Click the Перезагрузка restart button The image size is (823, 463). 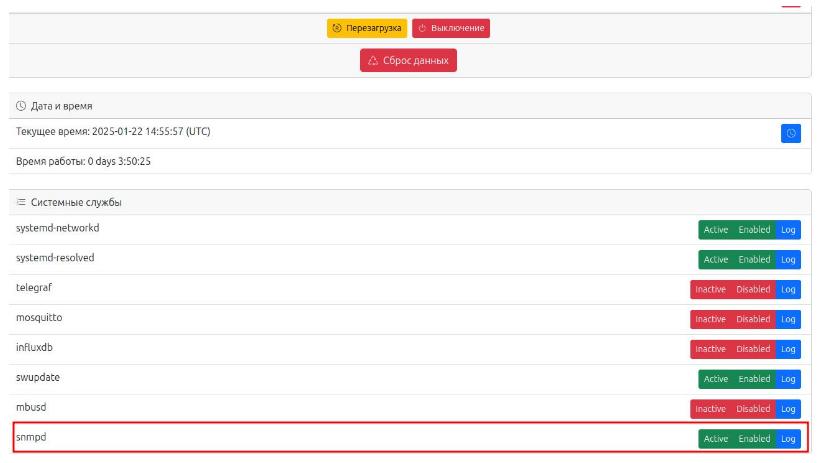click(366, 28)
